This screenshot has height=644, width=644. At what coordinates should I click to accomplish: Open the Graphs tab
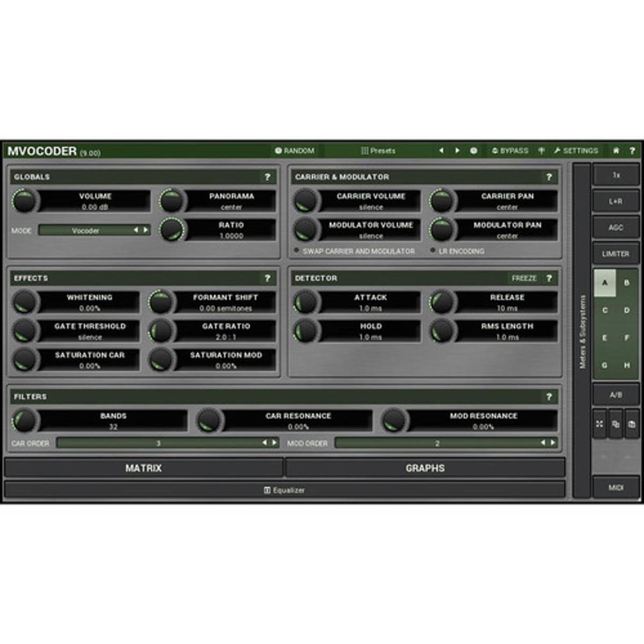tap(425, 468)
